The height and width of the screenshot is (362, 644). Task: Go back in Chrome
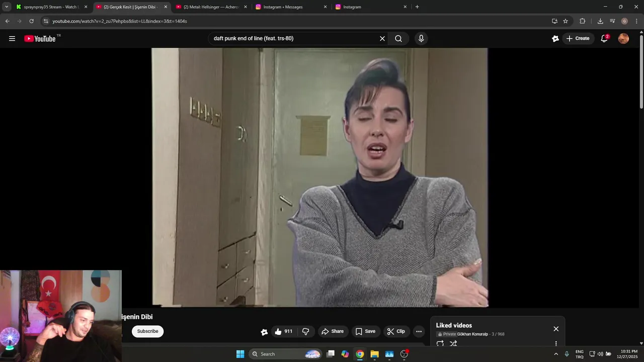(x=7, y=21)
